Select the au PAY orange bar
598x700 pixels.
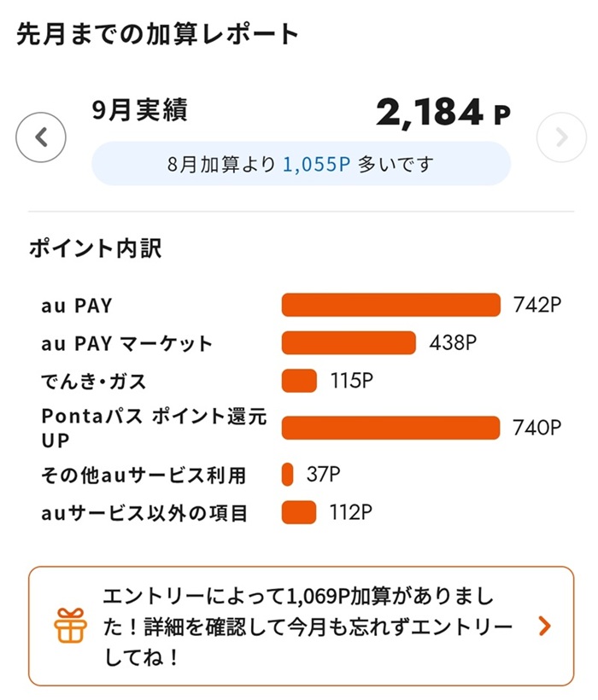[390, 305]
